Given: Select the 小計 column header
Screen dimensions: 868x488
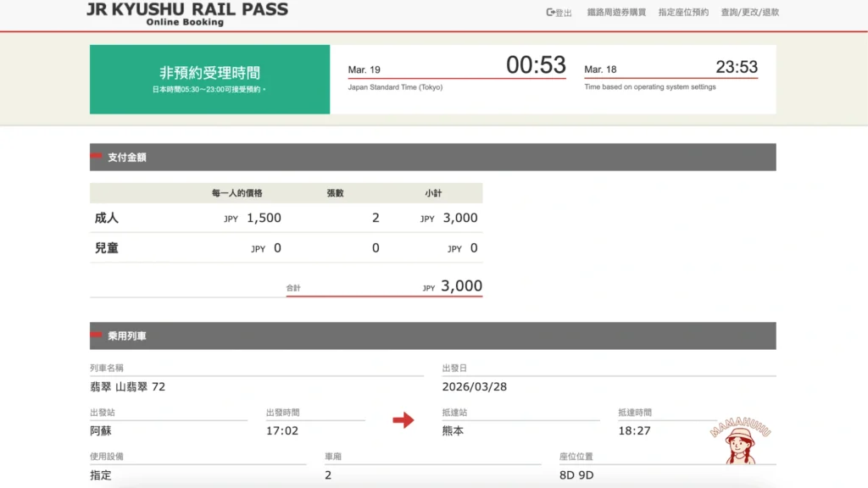Looking at the screenshot, I should [433, 193].
